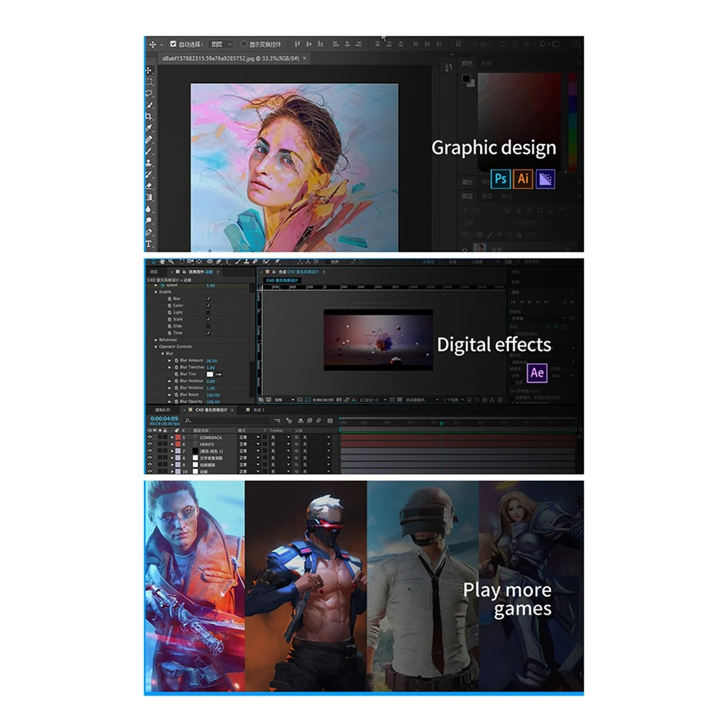
Task: Select the Eraser tool in Photoshop
Action: click(x=149, y=186)
